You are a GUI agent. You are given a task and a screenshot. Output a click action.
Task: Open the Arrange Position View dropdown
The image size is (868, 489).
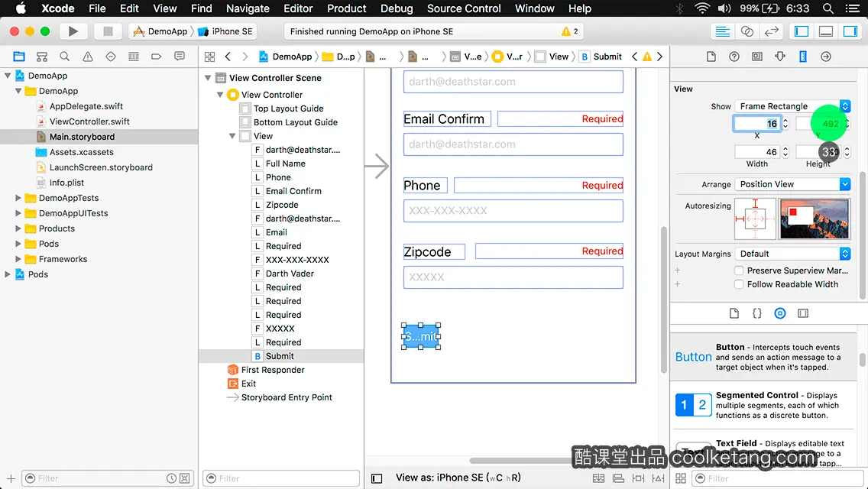pos(792,184)
